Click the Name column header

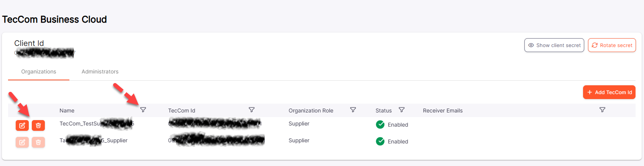pyautogui.click(x=67, y=111)
